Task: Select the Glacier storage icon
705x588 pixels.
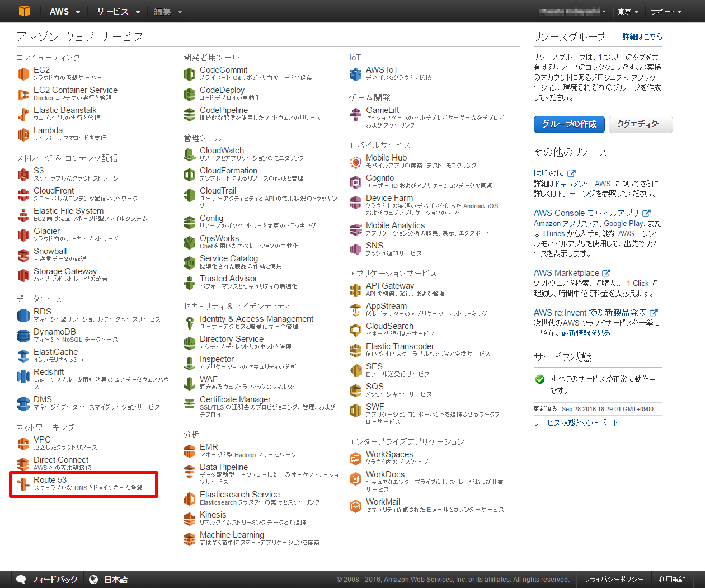Action: tap(23, 235)
